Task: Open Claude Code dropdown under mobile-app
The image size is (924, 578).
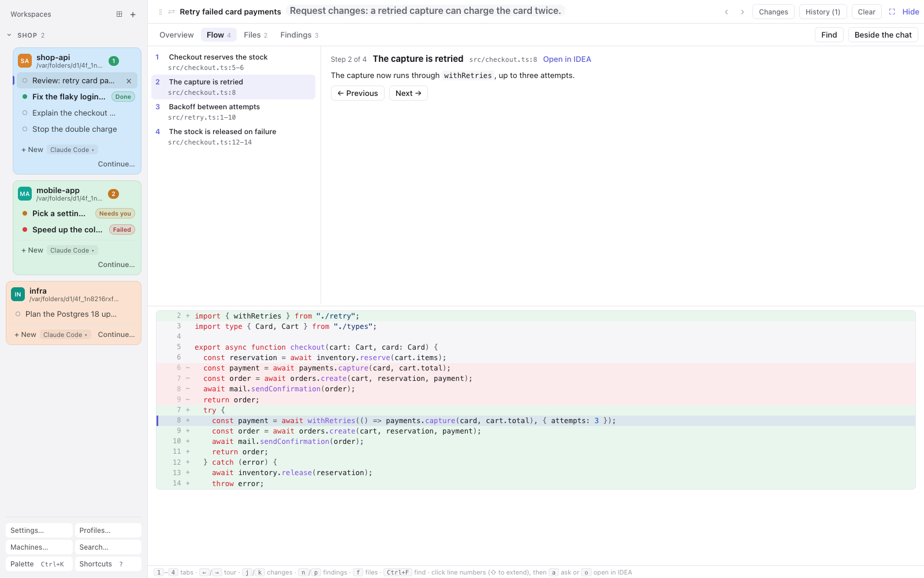Action: tap(72, 250)
